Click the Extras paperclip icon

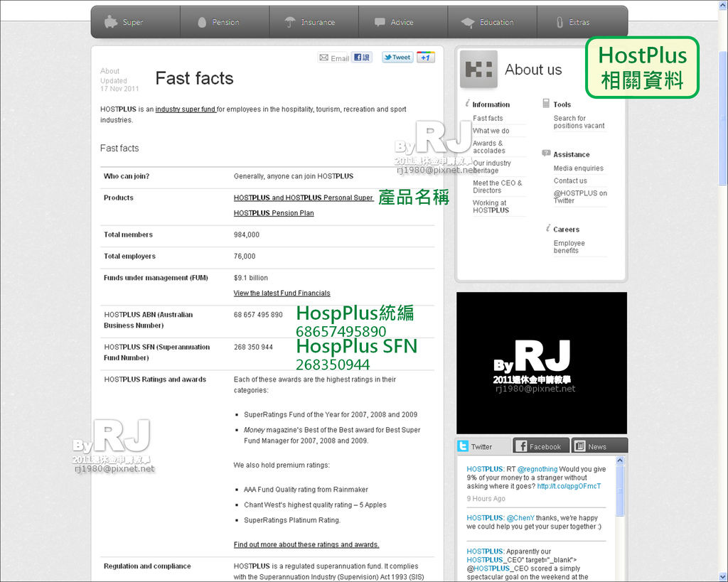[x=560, y=22]
